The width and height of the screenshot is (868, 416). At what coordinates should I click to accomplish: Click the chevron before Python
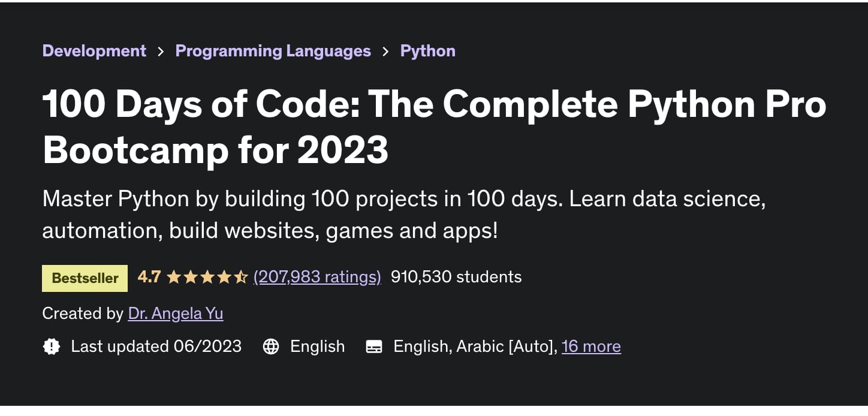coord(385,52)
